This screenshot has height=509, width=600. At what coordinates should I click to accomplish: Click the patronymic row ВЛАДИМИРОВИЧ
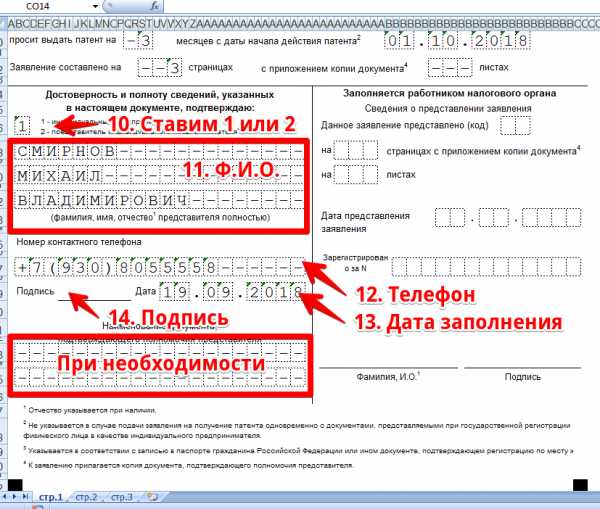159,200
